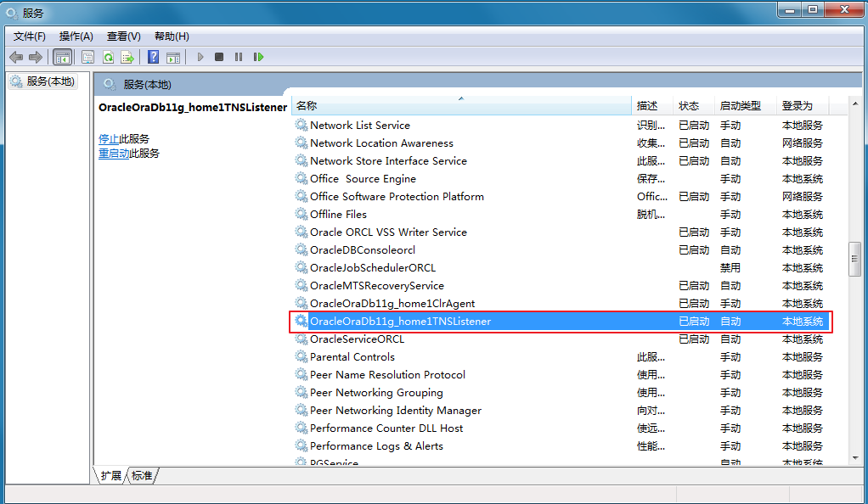Click the Start Service play button
The image size is (868, 504).
200,57
